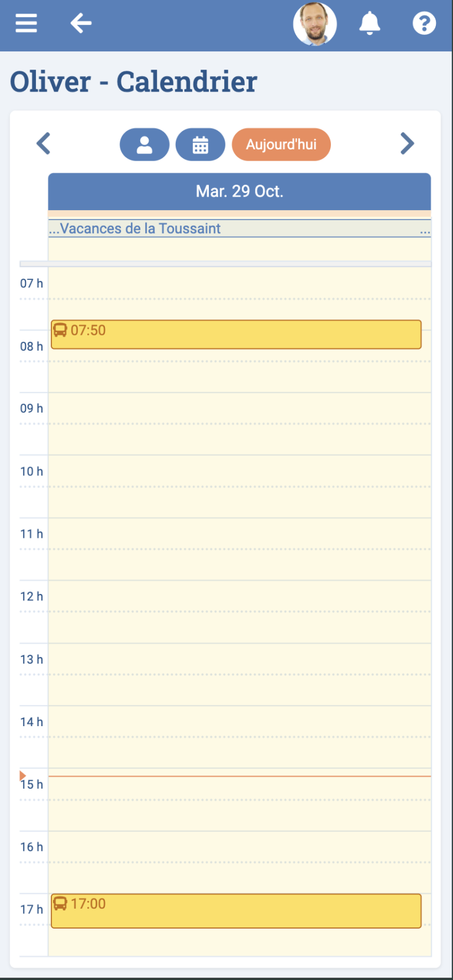The width and height of the screenshot is (453, 980).
Task: Jump to Aujourd'hui
Action: point(281,145)
